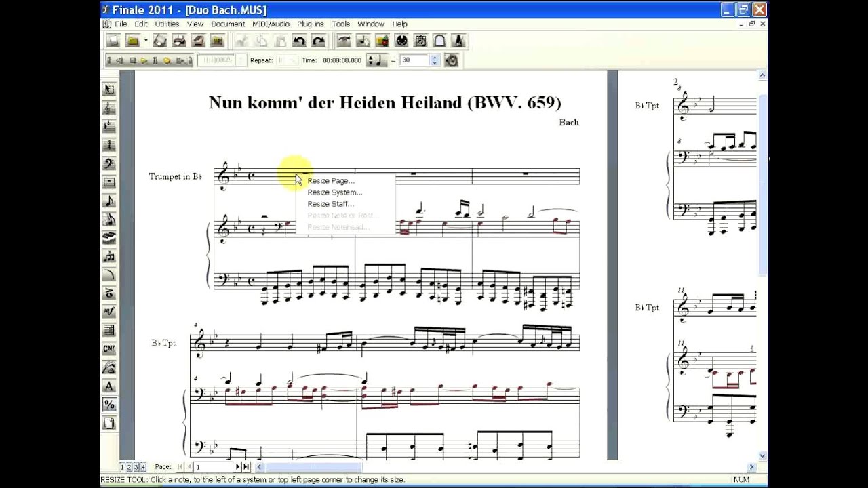Select the Smart Shape slur tool
This screenshot has height=488, width=868.
(x=108, y=274)
